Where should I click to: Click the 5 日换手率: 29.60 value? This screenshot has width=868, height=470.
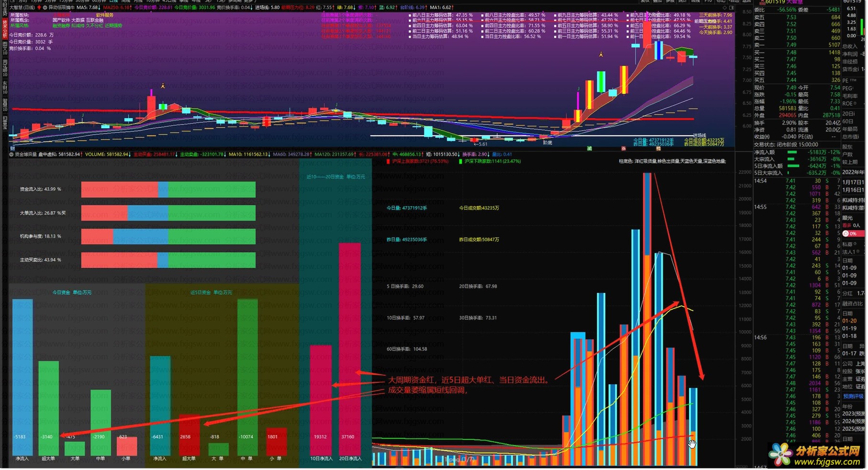[x=405, y=286]
